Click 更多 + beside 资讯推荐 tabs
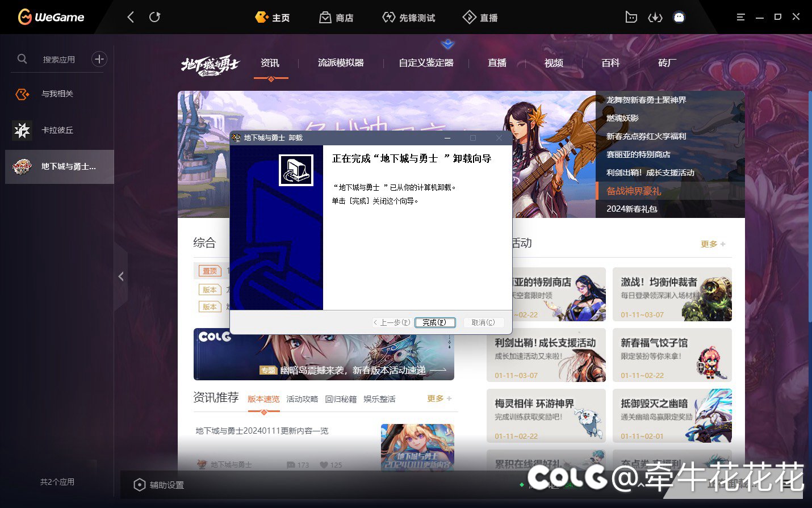Viewport: 812px width, 508px height. [x=440, y=398]
